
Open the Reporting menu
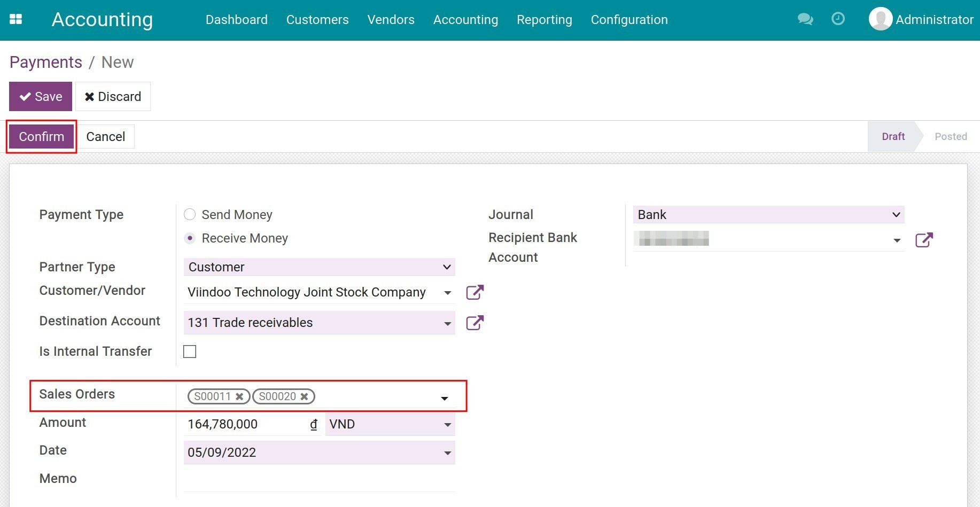coord(545,20)
